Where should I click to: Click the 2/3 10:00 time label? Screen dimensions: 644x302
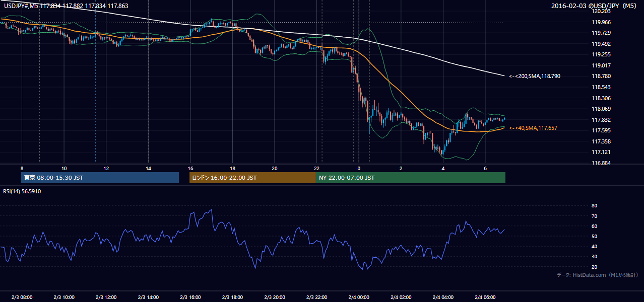[x=64, y=297]
